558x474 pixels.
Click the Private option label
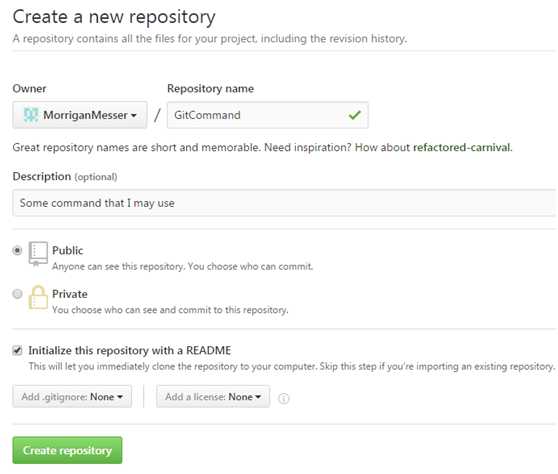coord(70,294)
